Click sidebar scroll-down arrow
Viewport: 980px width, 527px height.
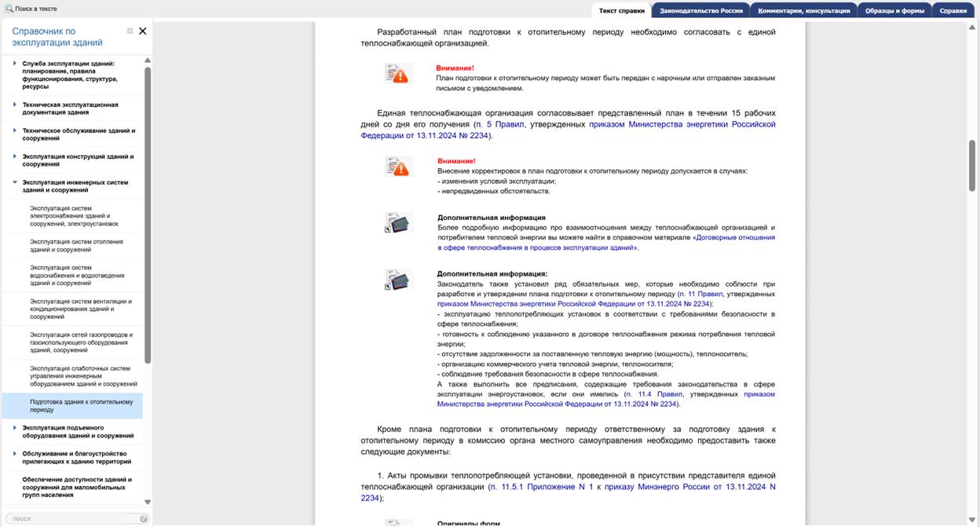pos(148,502)
